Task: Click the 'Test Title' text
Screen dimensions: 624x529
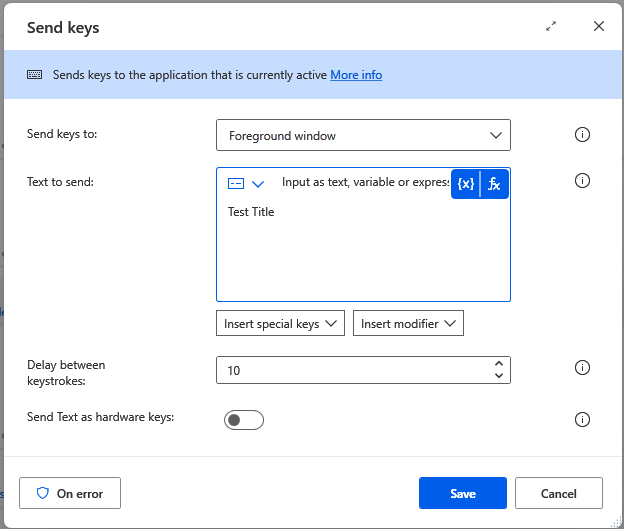Action: point(251,212)
